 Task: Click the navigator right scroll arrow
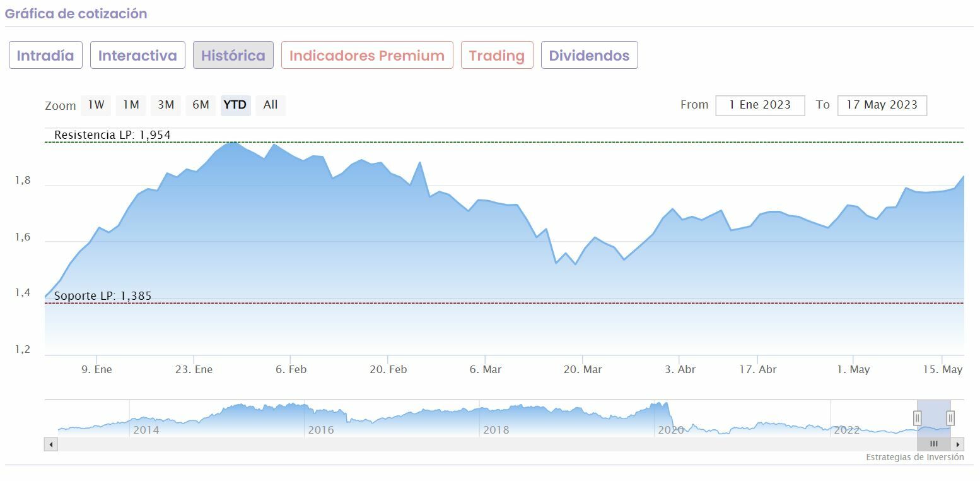958,444
